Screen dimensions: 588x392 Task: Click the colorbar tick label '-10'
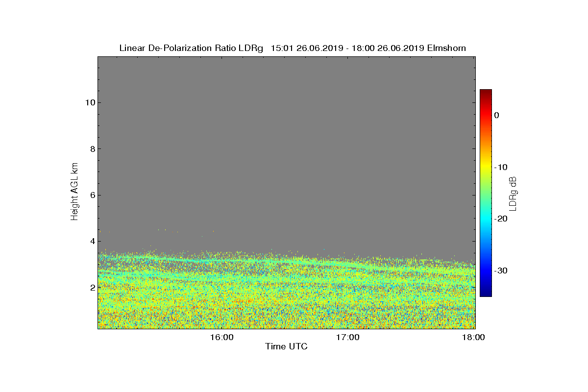coord(500,167)
